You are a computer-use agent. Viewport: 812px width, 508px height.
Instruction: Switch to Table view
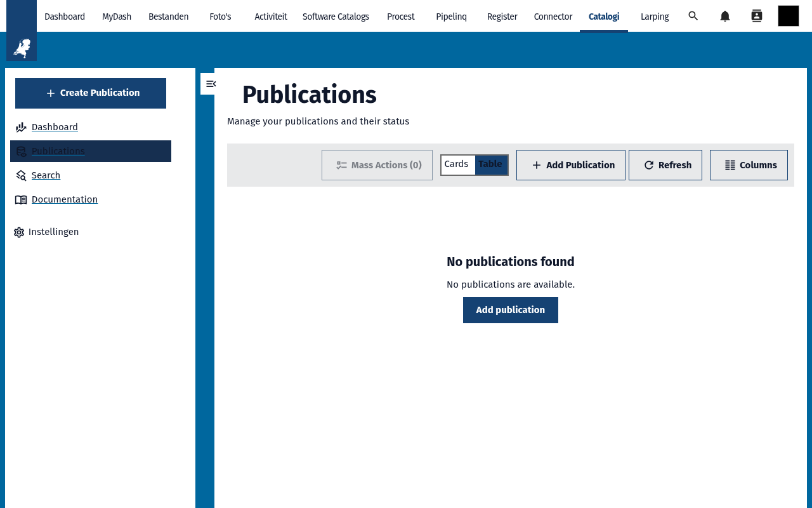point(491,164)
